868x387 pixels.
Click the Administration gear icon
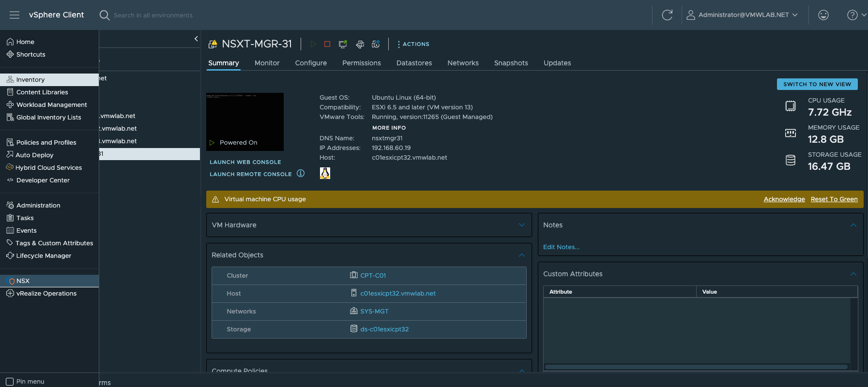10,205
